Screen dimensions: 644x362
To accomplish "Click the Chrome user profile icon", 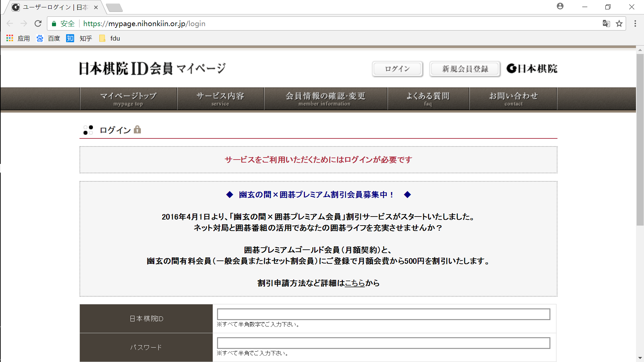I will point(560,6).
